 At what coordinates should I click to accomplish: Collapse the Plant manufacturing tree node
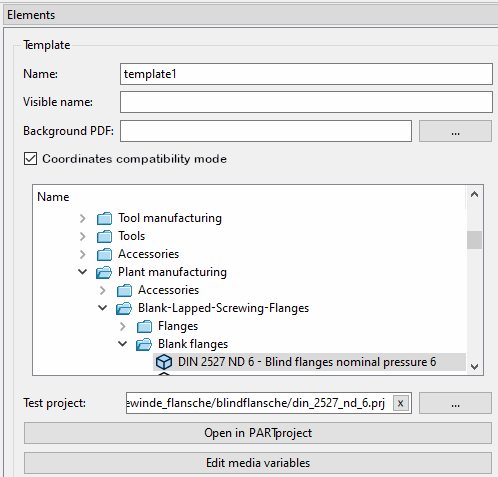click(x=83, y=272)
